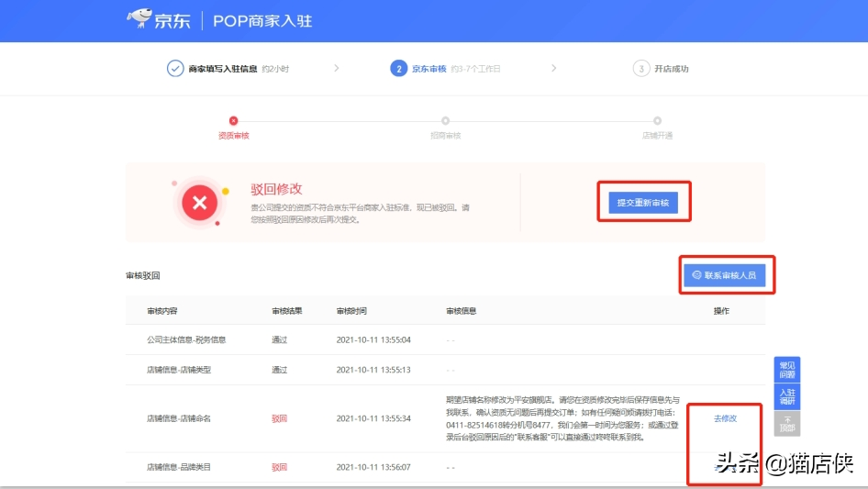Click 审核内容 column header

(162, 311)
